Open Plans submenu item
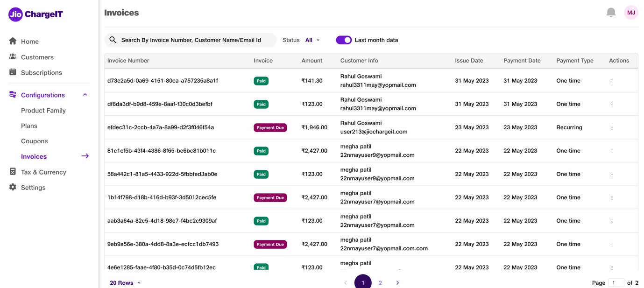Image resolution: width=644 pixels, height=288 pixels. pos(29,126)
